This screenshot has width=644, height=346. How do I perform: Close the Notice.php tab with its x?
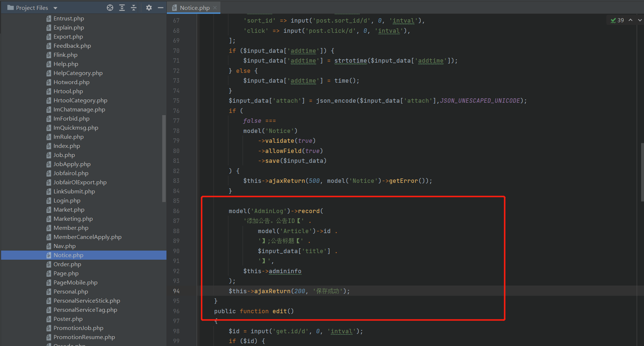coord(215,7)
